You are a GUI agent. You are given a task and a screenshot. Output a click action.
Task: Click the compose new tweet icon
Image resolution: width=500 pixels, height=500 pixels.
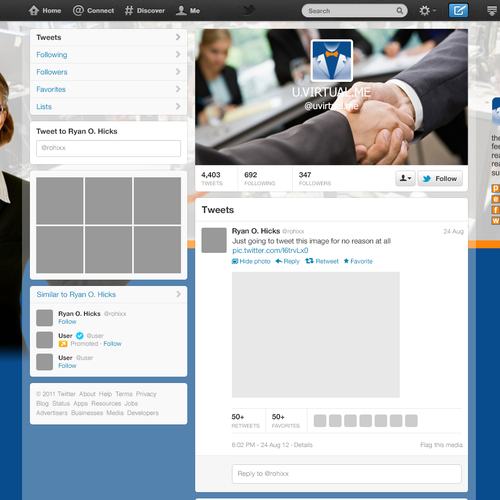[x=458, y=11]
